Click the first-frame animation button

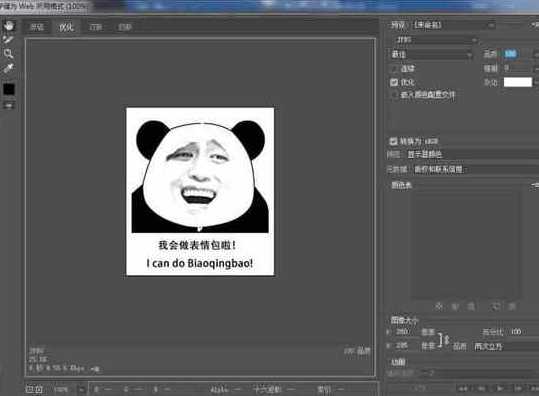coord(463,389)
